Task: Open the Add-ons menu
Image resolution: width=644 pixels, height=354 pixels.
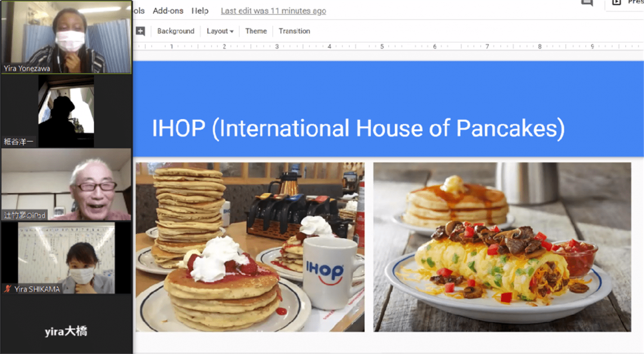Action: [x=168, y=11]
